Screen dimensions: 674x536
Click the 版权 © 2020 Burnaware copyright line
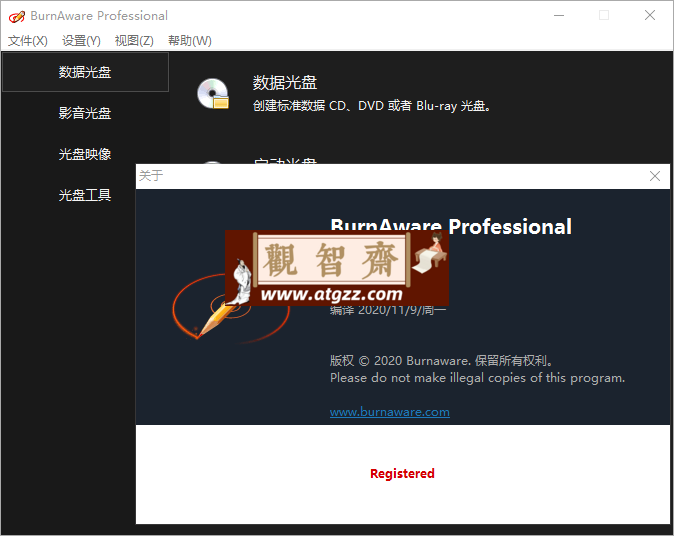pyautogui.click(x=441, y=361)
